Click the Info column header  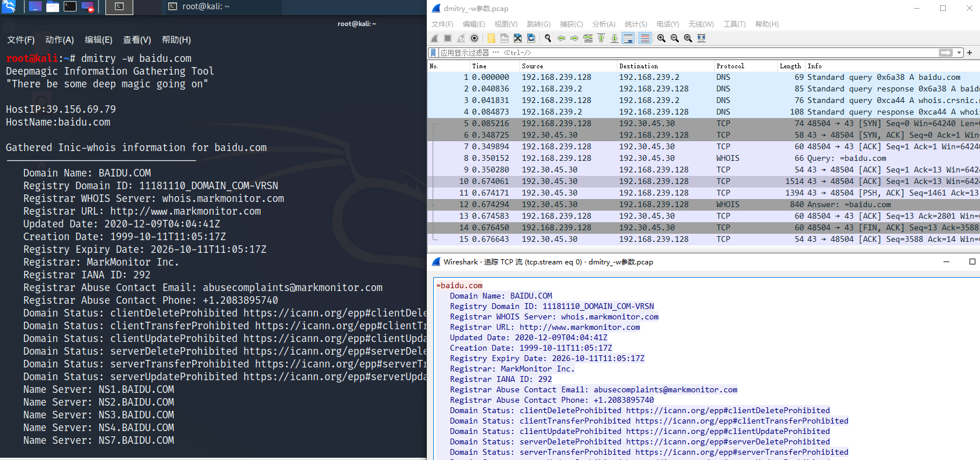pos(892,66)
